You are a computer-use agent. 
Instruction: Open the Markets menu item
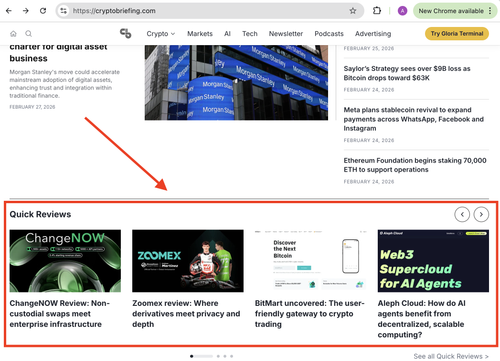[x=200, y=34]
